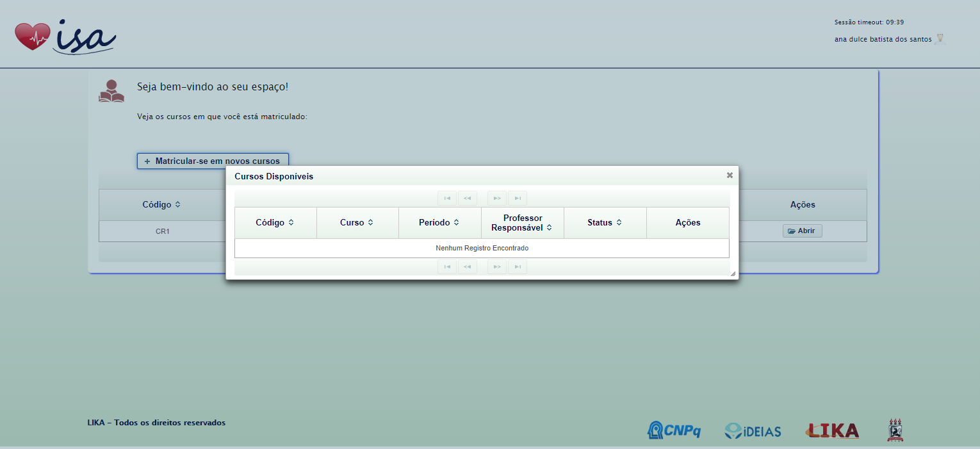Click first-page icon in the top paginator
Viewport: 980px width, 449px height.
click(447, 199)
